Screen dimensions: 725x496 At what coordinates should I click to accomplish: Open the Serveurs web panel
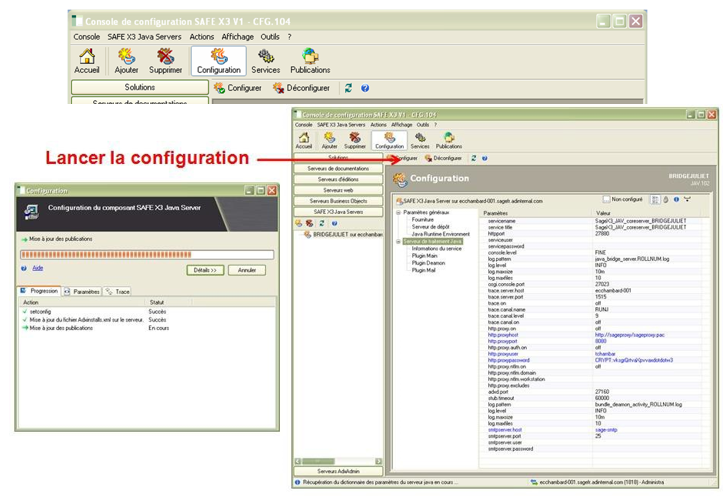tap(338, 190)
